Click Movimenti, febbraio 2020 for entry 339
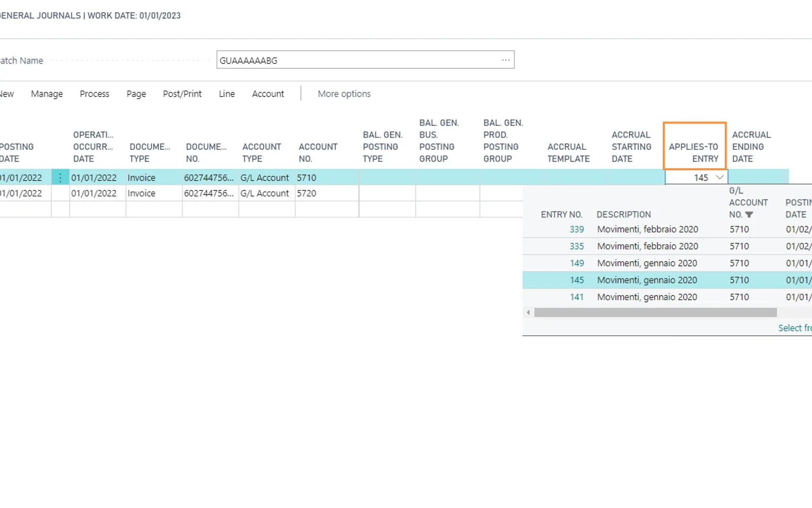The height and width of the screenshot is (508, 812). [x=648, y=230]
